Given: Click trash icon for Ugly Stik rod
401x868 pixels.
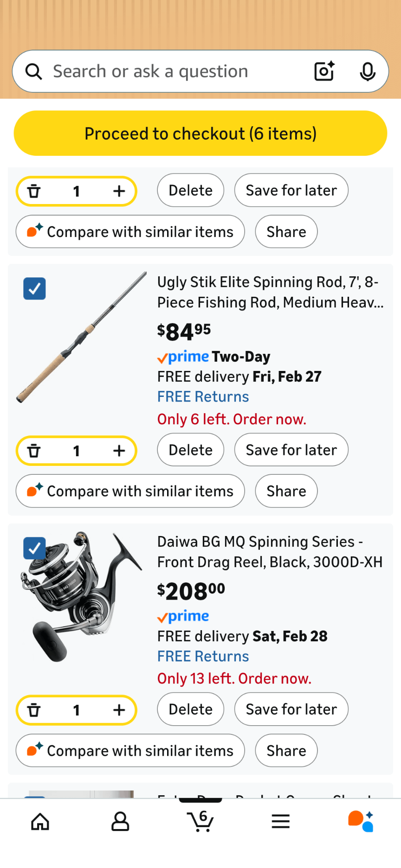Looking at the screenshot, I should (34, 451).
